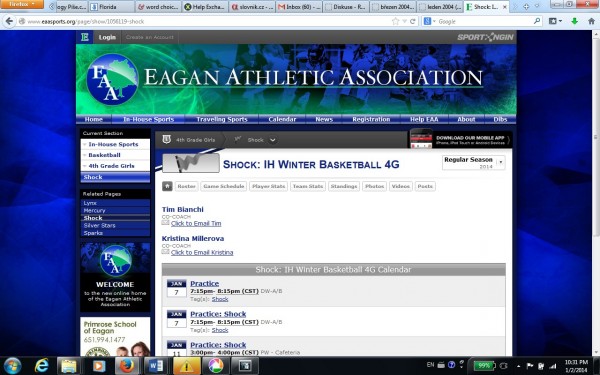Image resolution: width=600 pixels, height=375 pixels.
Task: Select Traveling Sports in the navigation bar
Action: [222, 119]
